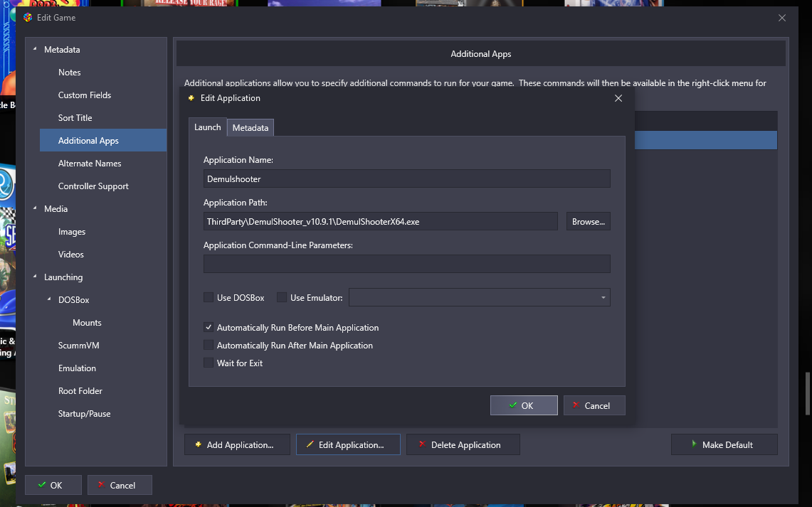Click the red X icon on Delete Application
The image size is (812, 507).
[x=421, y=445]
